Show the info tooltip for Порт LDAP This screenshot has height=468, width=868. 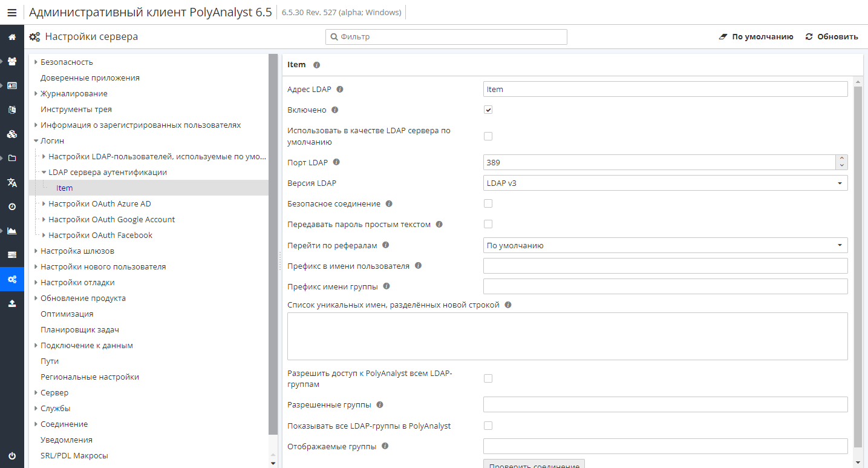click(x=336, y=162)
